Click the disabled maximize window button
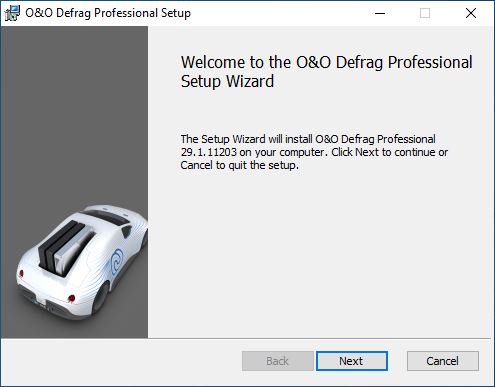The image size is (495, 387). click(x=425, y=13)
